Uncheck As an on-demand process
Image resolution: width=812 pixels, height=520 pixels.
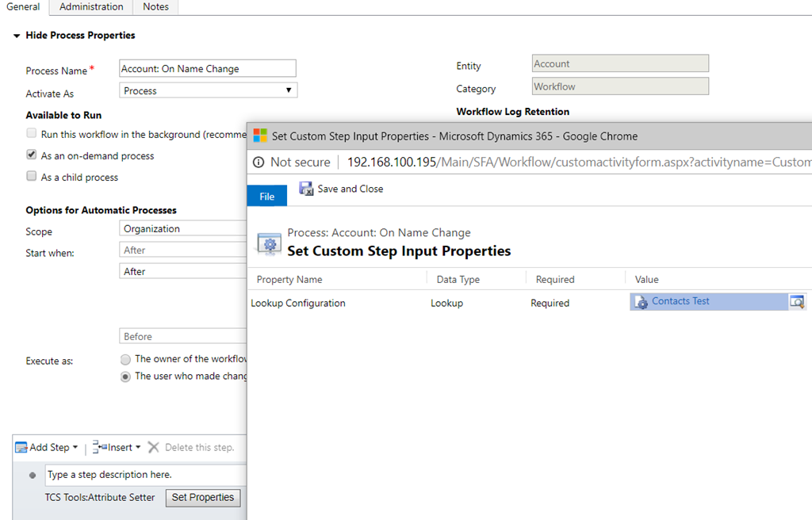click(32, 155)
